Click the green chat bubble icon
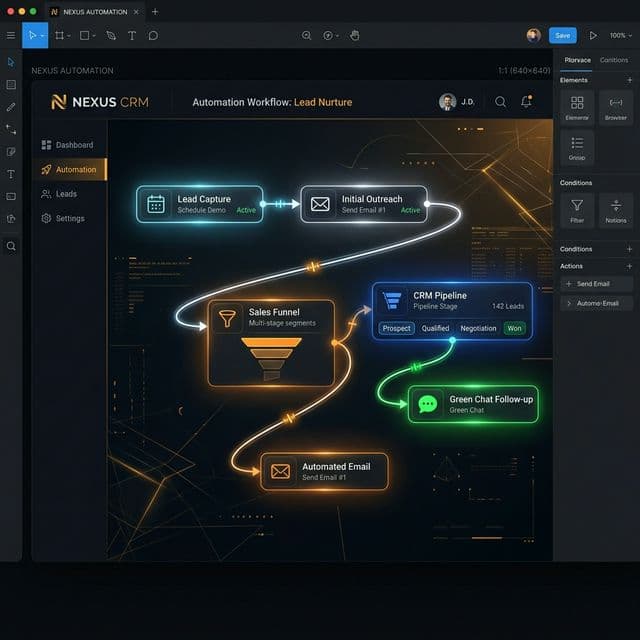This screenshot has height=640, width=640. click(x=428, y=404)
